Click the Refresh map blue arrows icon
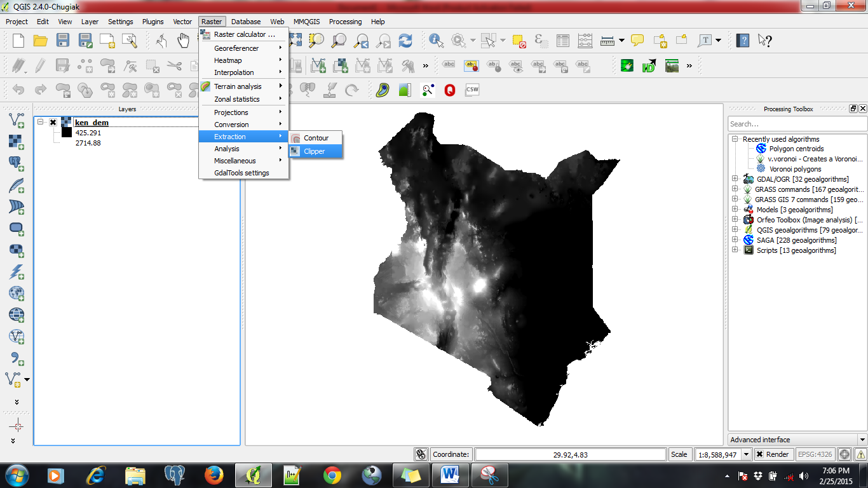868x488 pixels. tap(405, 41)
